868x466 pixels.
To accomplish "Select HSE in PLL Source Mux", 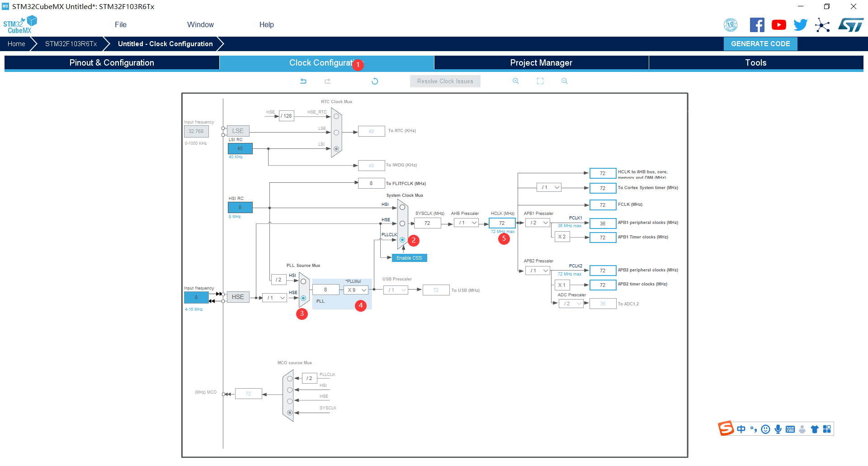I will click(303, 298).
